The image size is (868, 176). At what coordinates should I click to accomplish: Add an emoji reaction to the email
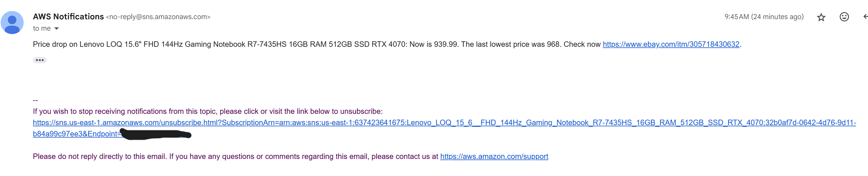coord(844,17)
